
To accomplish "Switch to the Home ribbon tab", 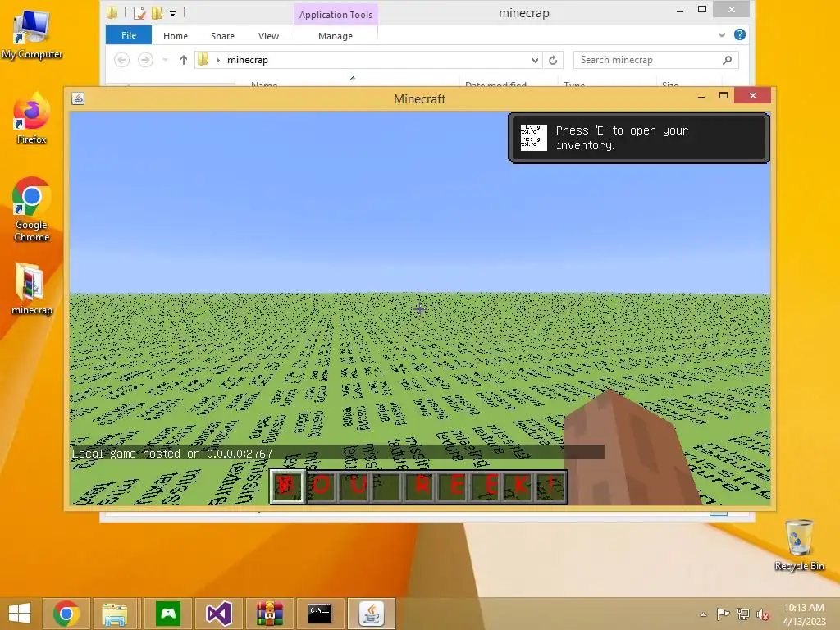I will 176,36.
